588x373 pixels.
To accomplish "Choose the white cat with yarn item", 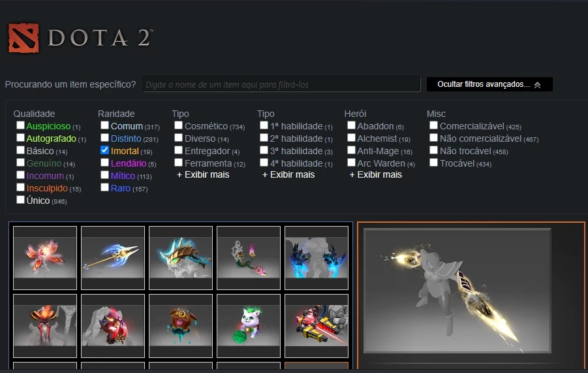I will pyautogui.click(x=249, y=326).
